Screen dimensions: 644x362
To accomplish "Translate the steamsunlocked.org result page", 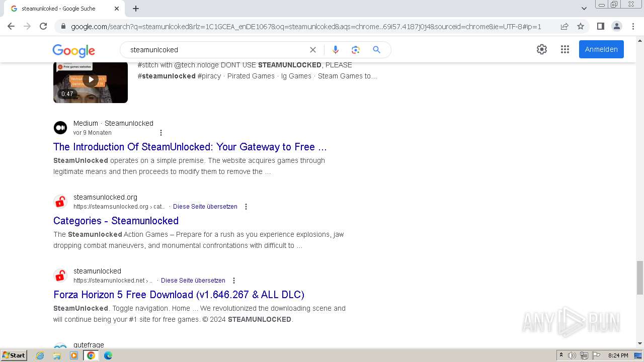I will [x=205, y=207].
